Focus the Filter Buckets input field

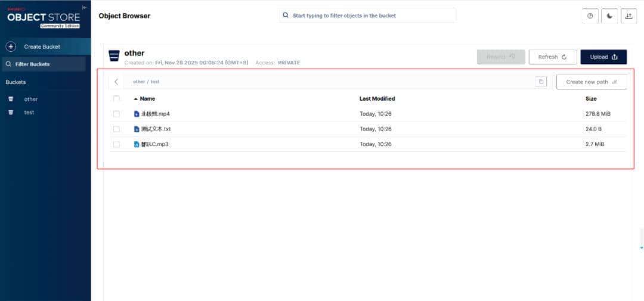[x=44, y=64]
